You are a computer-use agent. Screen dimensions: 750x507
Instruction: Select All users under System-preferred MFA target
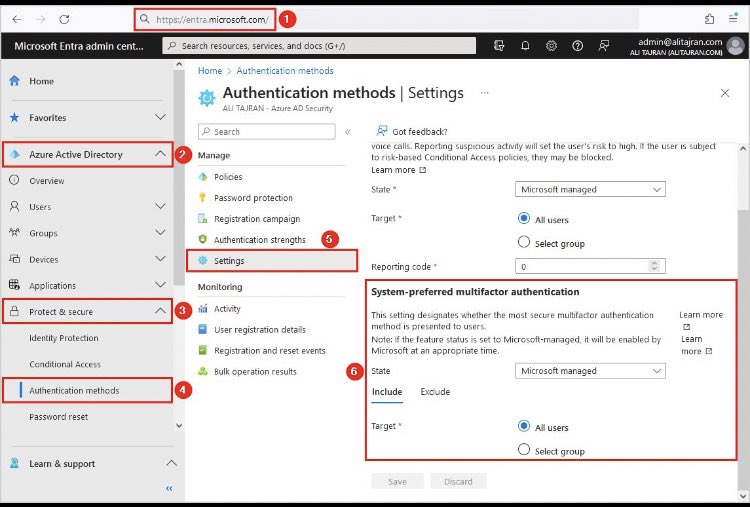[x=524, y=426]
